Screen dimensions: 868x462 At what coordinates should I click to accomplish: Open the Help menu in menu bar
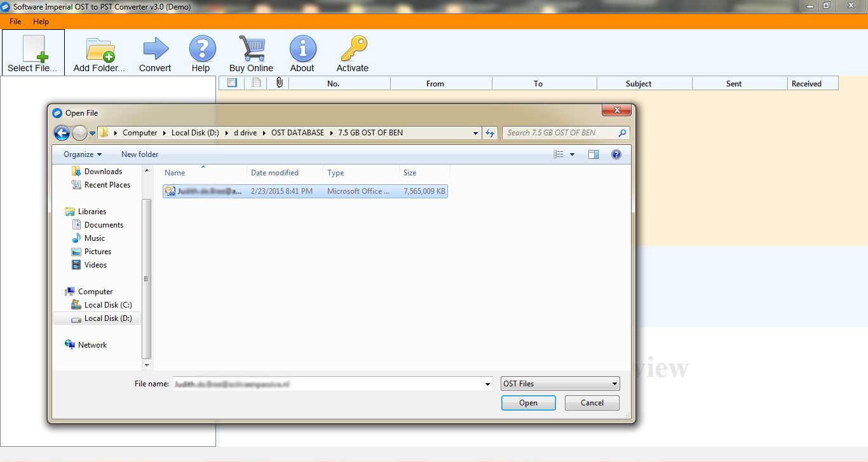[41, 22]
